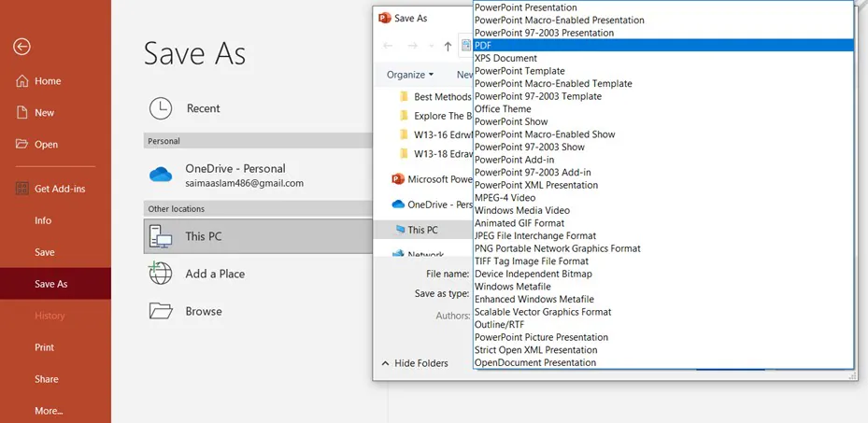Click the Home icon in the sidebar
The height and width of the screenshot is (423, 868).
22,81
